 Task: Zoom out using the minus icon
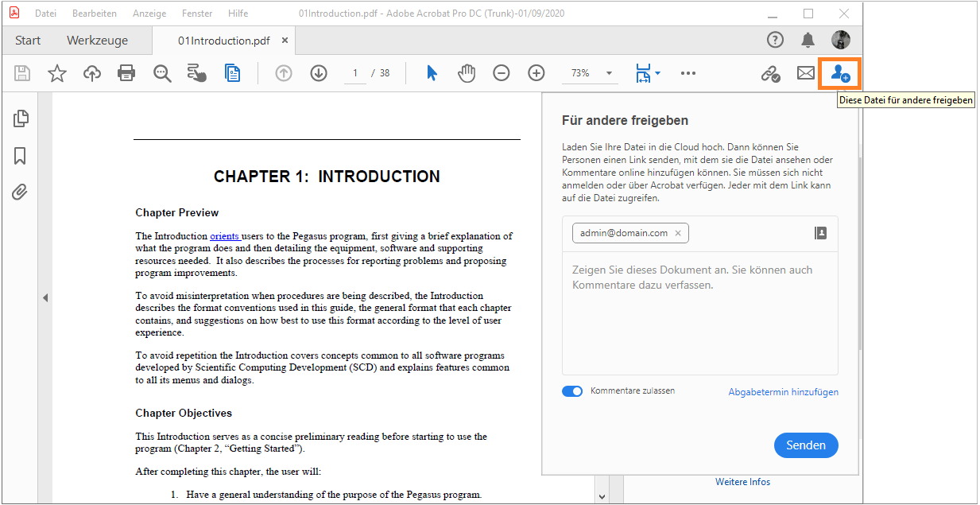click(501, 72)
